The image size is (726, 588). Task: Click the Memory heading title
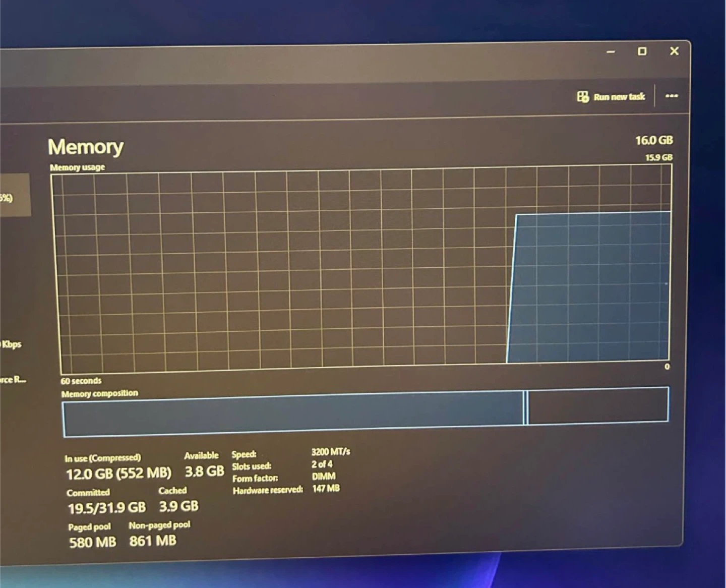[86, 147]
